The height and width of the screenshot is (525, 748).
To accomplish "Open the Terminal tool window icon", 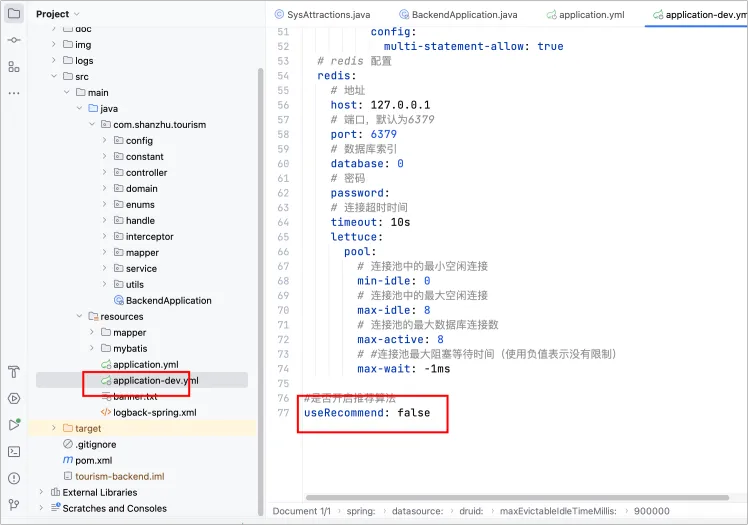I will pyautogui.click(x=13, y=451).
